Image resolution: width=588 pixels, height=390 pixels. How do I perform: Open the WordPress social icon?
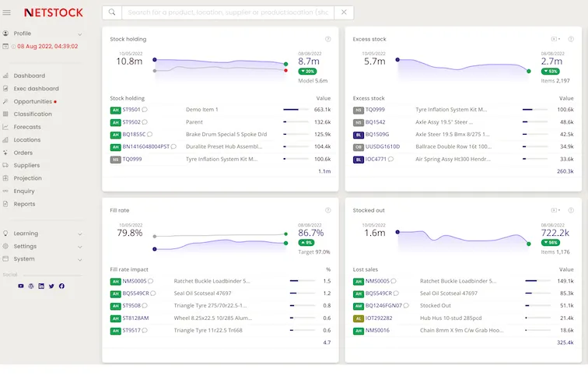(x=31, y=286)
